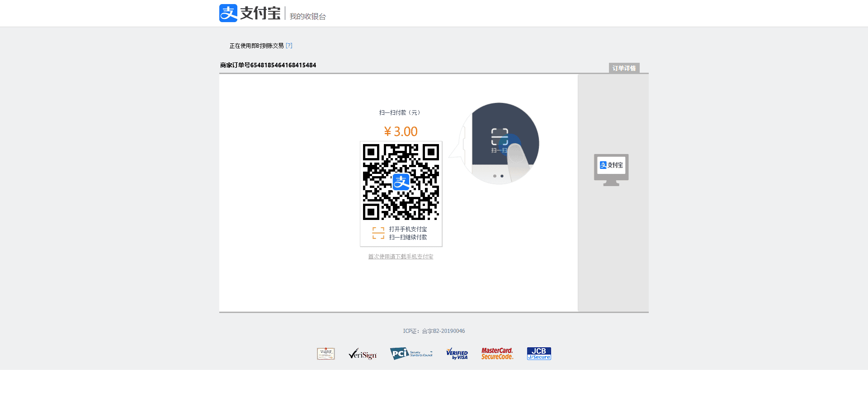Click the VeriSign logo in footer
This screenshot has width=868, height=411.
pyautogui.click(x=363, y=354)
